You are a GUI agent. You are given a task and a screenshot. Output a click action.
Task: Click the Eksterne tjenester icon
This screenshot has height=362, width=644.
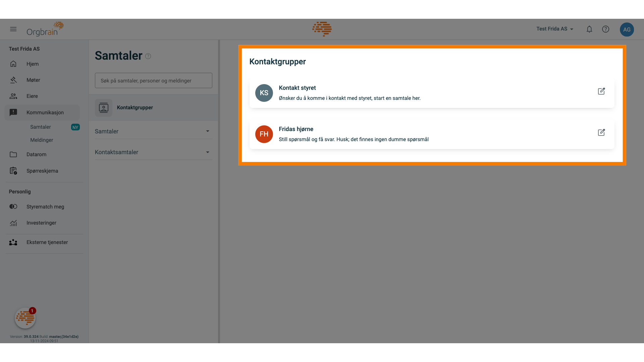(x=13, y=242)
